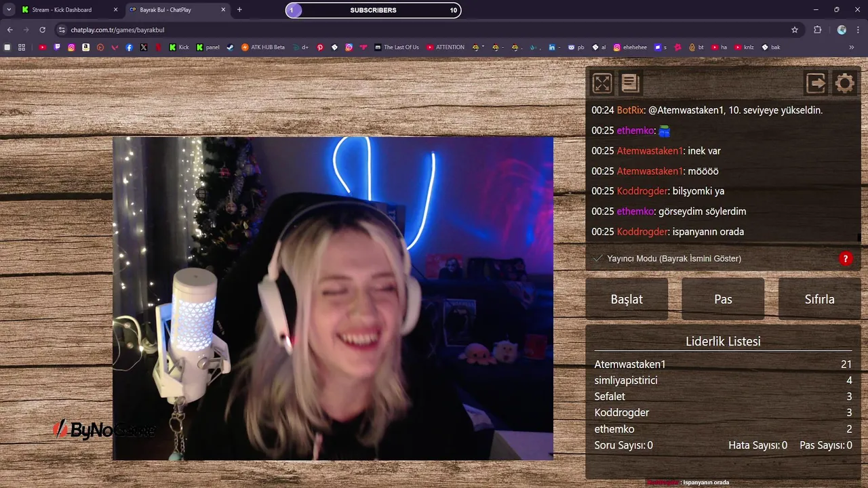Open the 'ATTENTION' YouTube bookmark
Screen dimensions: 868x488
click(x=446, y=47)
